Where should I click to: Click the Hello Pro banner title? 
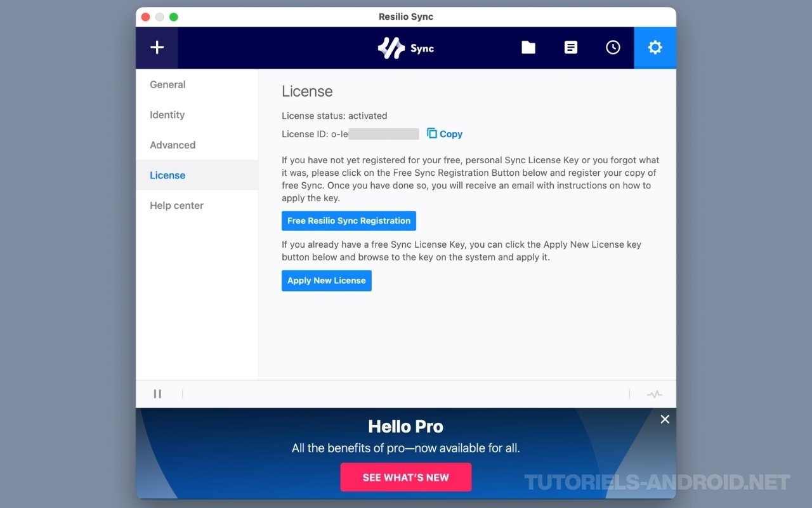point(405,427)
